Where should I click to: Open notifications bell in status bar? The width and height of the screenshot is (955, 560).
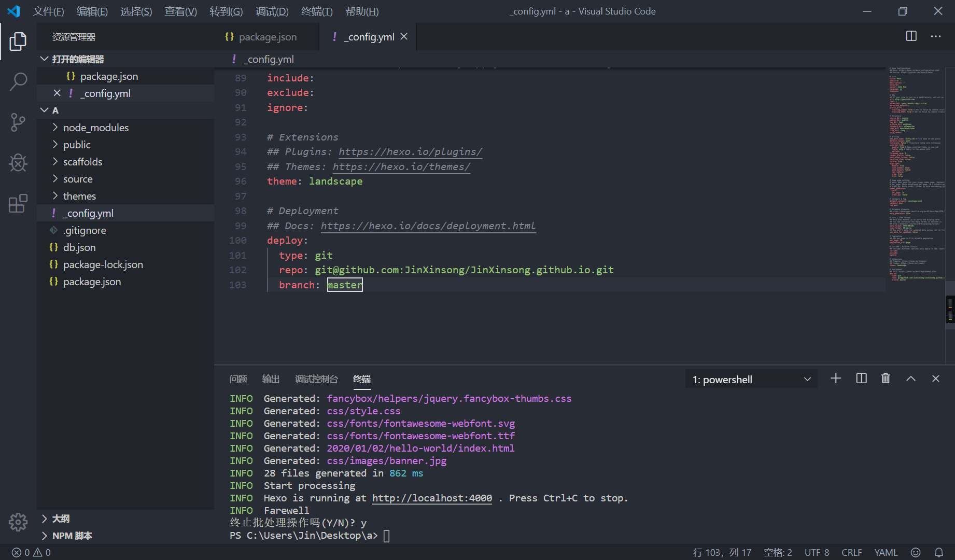click(939, 552)
